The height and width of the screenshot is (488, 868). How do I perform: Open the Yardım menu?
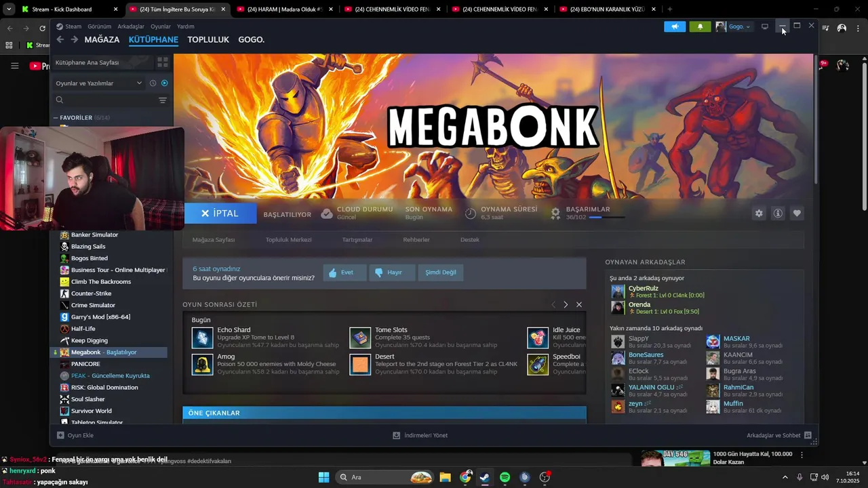186,26
